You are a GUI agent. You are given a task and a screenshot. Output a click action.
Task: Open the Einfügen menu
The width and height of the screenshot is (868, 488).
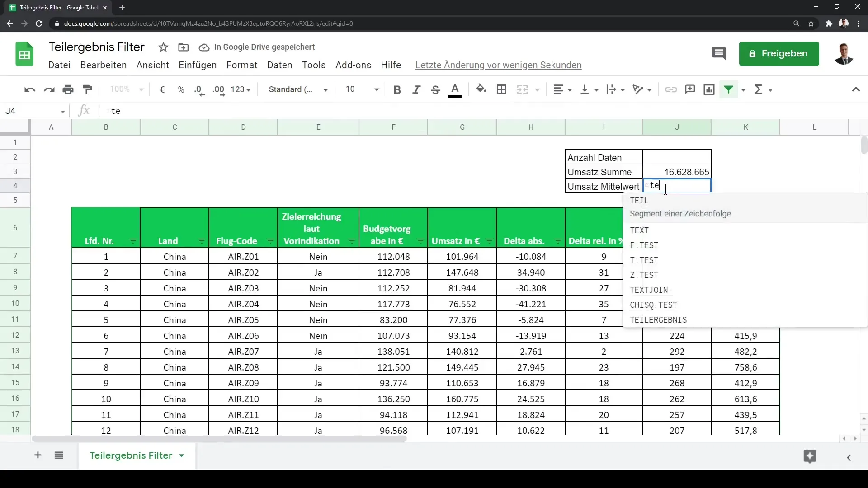pyautogui.click(x=197, y=65)
